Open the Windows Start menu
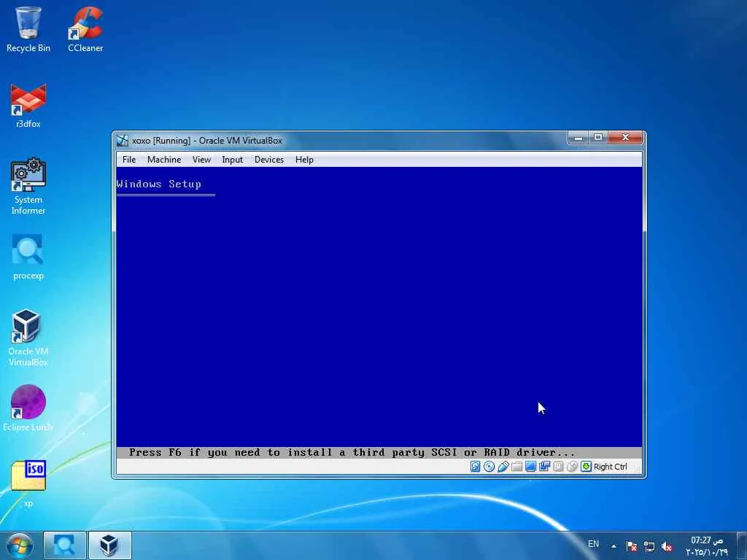Viewport: 747px width, 560px height. (20, 545)
